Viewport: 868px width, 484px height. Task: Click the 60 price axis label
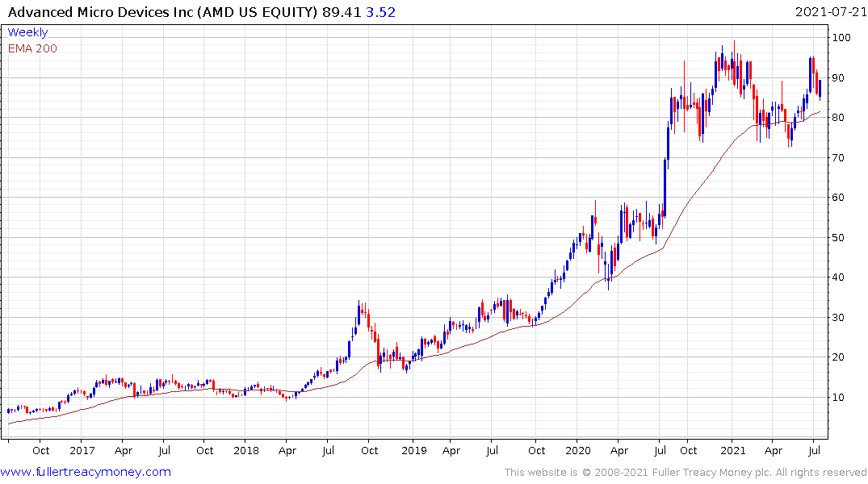[x=838, y=198]
